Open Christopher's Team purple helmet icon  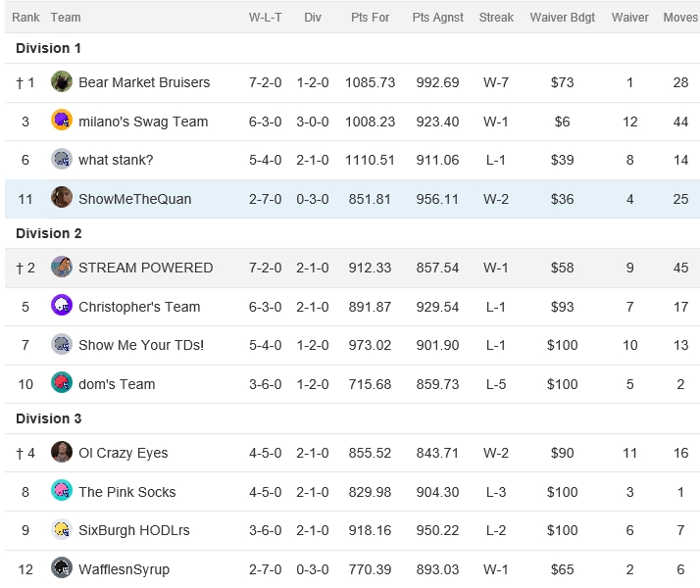click(62, 306)
